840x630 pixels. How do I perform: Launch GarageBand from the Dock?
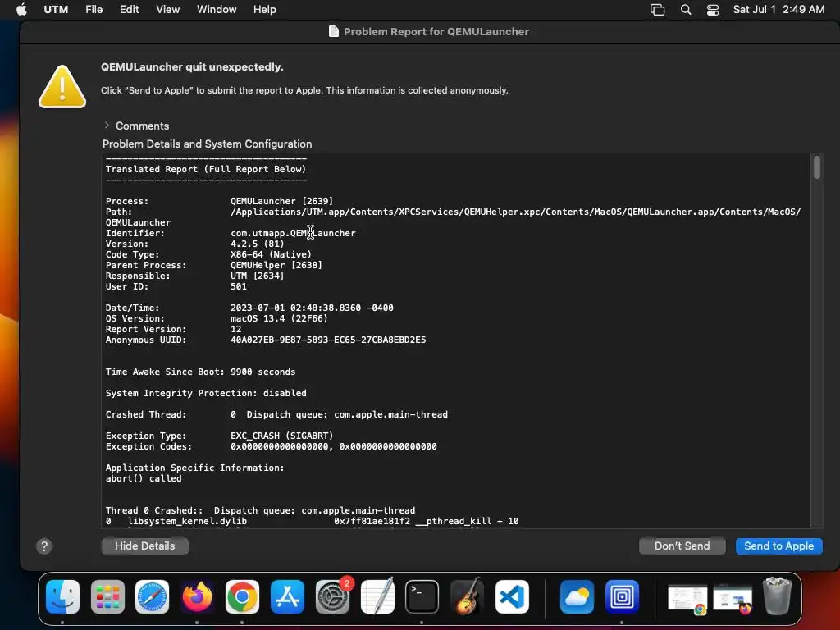(x=467, y=596)
